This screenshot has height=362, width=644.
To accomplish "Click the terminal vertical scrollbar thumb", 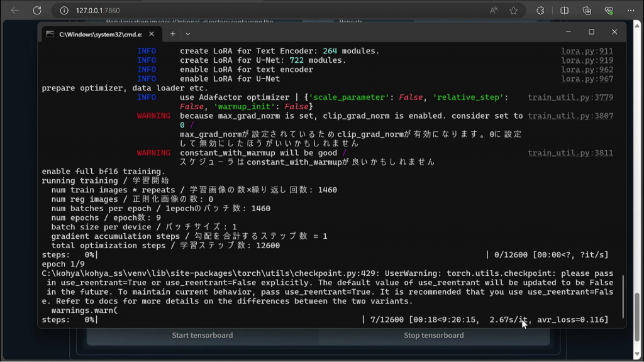I will pyautogui.click(x=623, y=297).
